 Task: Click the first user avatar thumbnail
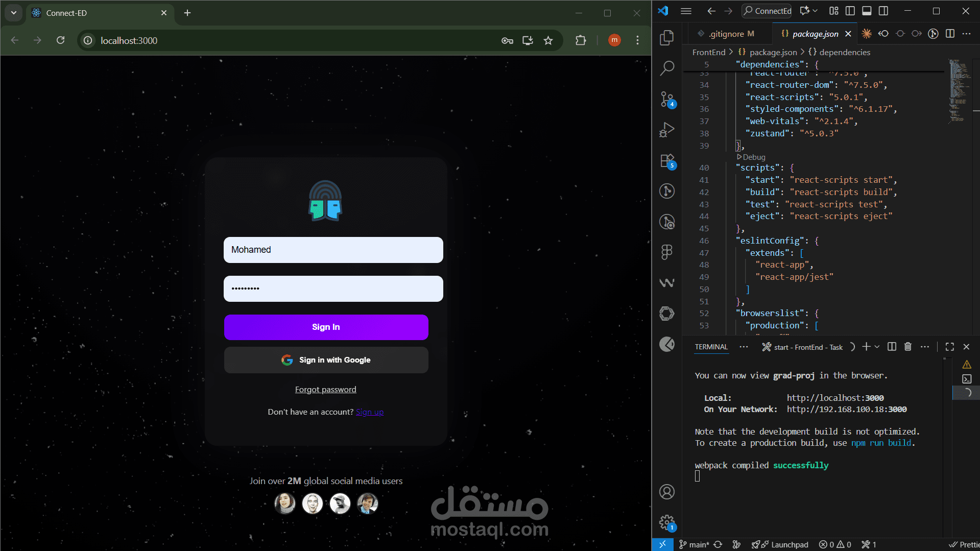pyautogui.click(x=285, y=504)
